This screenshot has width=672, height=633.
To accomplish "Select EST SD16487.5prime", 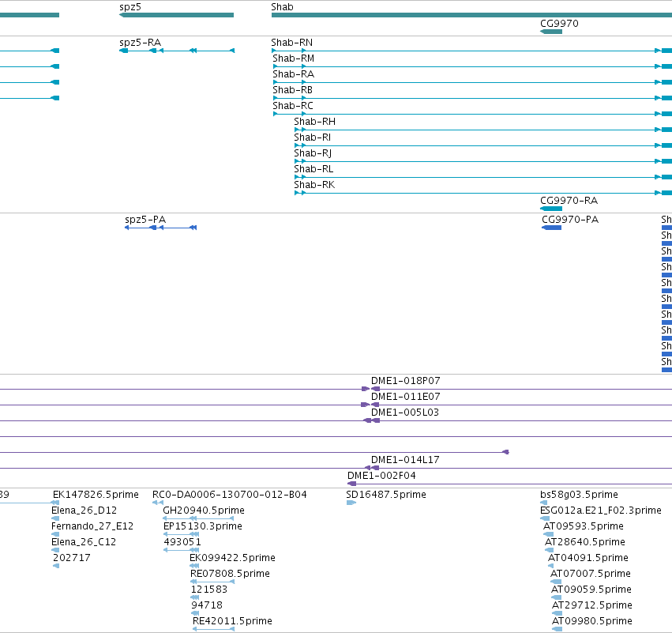I will [x=386, y=495].
